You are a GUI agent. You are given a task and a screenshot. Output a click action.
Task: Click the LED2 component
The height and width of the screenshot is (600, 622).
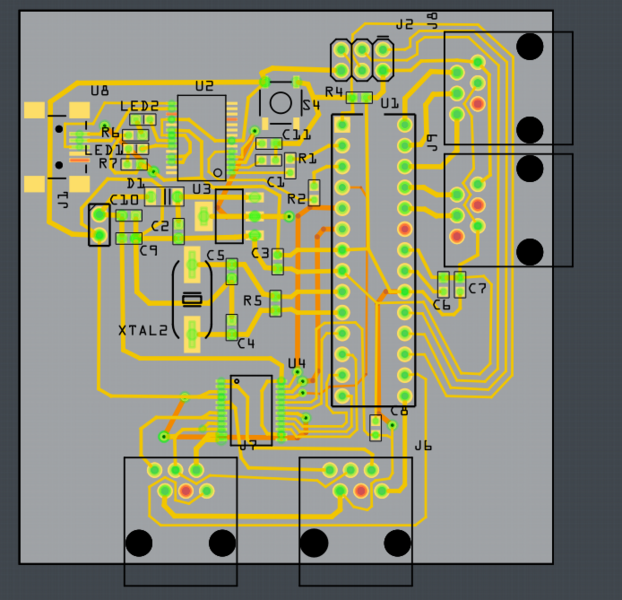[x=142, y=120]
